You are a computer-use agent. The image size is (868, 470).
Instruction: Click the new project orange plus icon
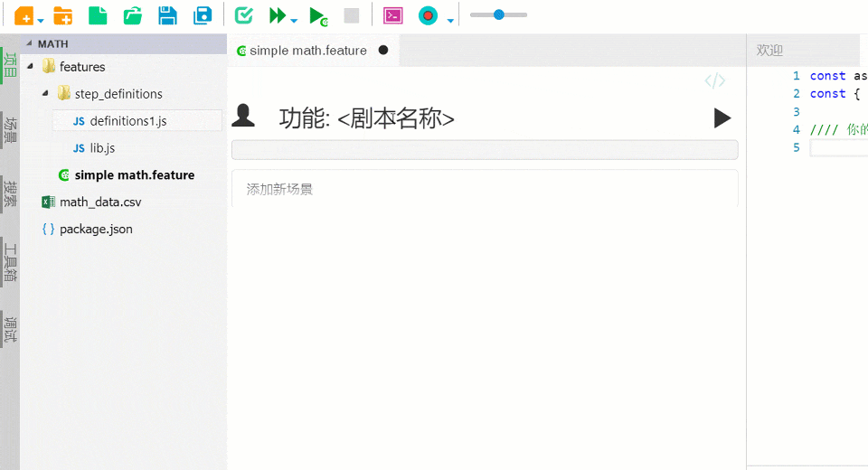coord(24,15)
